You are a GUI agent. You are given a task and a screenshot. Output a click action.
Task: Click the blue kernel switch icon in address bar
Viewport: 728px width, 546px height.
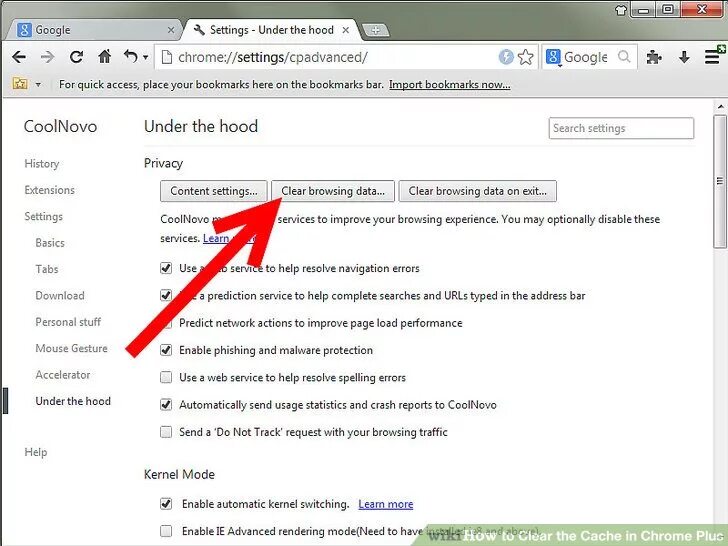pyautogui.click(x=506, y=57)
